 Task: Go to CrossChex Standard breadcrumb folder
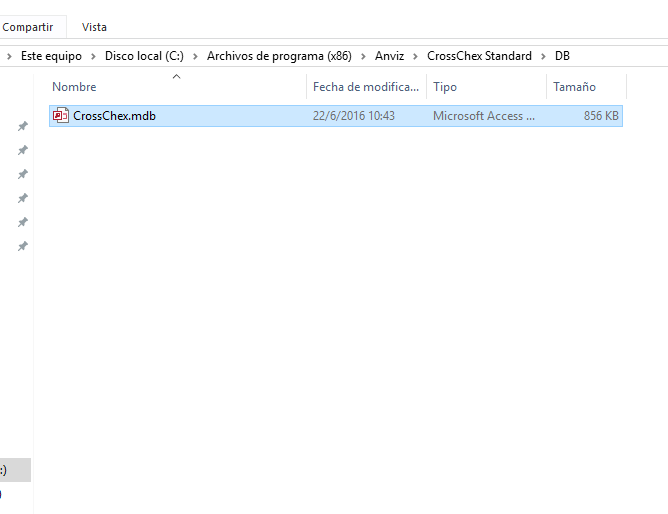click(479, 56)
